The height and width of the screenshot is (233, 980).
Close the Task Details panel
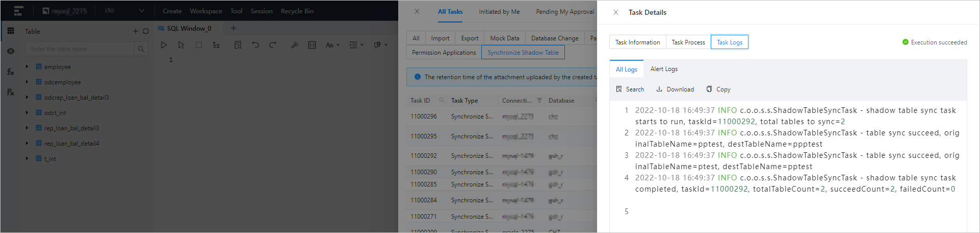coord(616,12)
